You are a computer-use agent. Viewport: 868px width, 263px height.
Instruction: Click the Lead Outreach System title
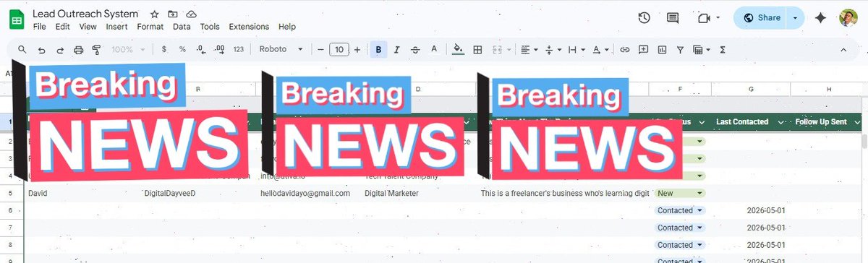(x=85, y=14)
